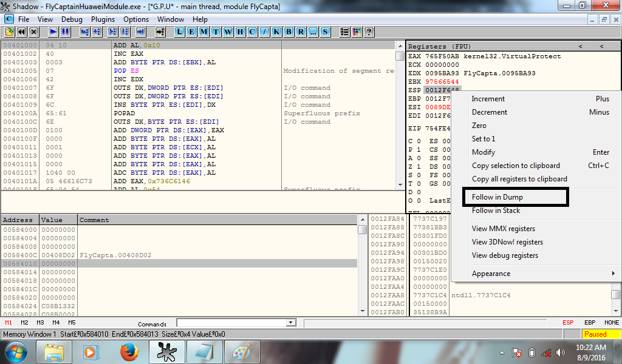Select View MMX registers entry
Image resolution: width=622 pixels, height=364 pixels.
(536, 229)
